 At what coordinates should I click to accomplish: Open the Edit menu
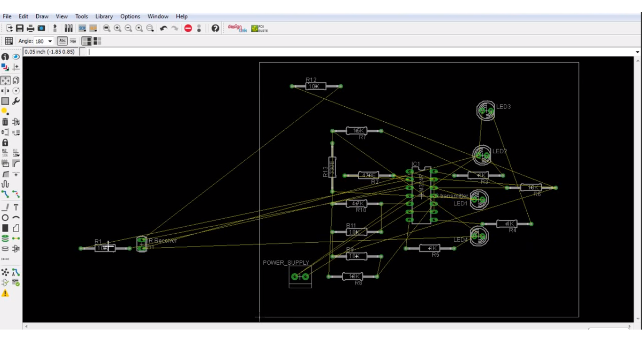[x=24, y=16]
